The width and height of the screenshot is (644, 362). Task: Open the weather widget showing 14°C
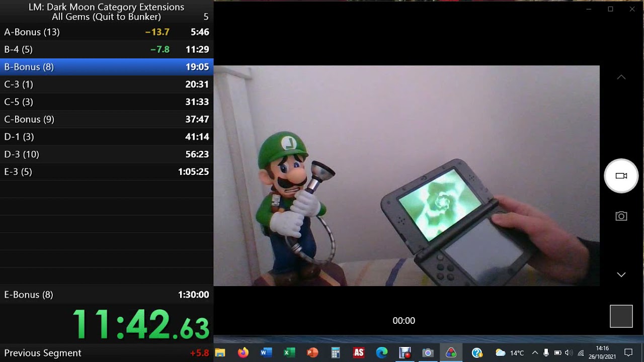pos(510,353)
